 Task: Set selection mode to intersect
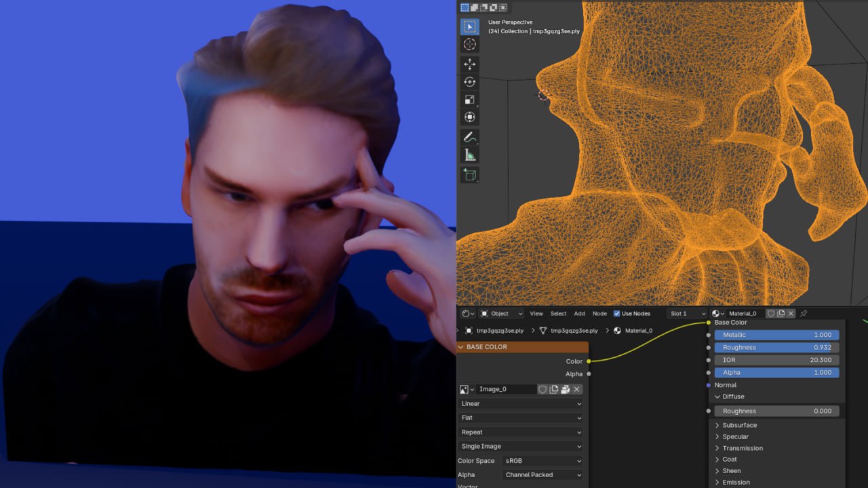coord(503,7)
